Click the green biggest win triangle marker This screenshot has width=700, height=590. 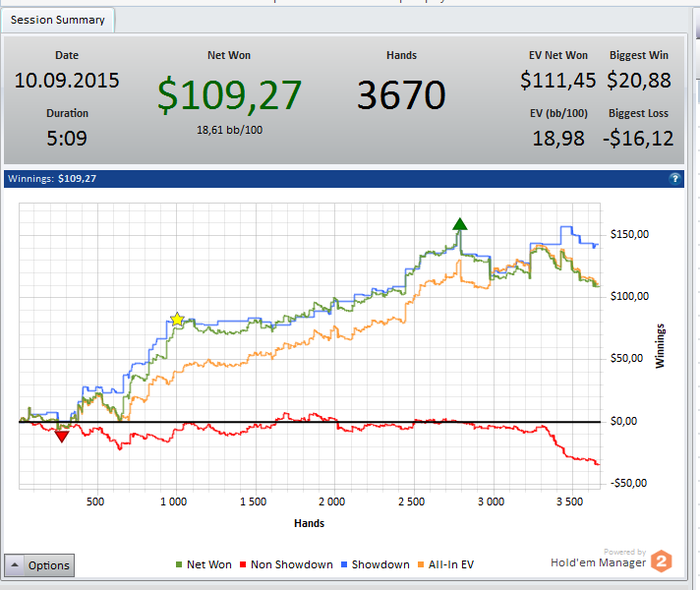[459, 224]
